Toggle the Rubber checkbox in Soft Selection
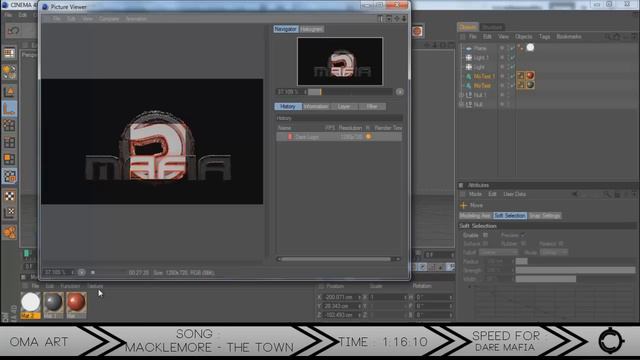640x360 pixels. [523, 244]
